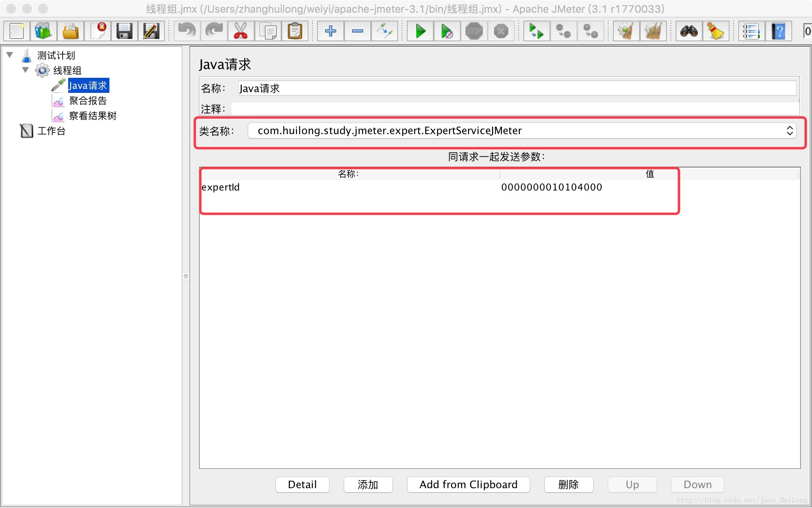Click the Toggle enable/disable icon
Image resolution: width=812 pixels, height=508 pixels.
click(x=384, y=31)
